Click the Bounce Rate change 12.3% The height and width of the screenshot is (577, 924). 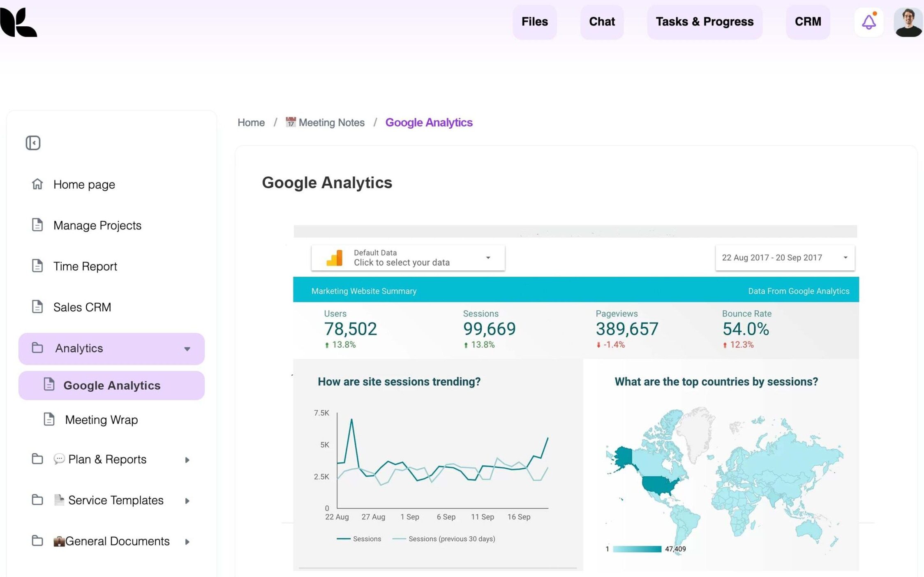point(738,345)
